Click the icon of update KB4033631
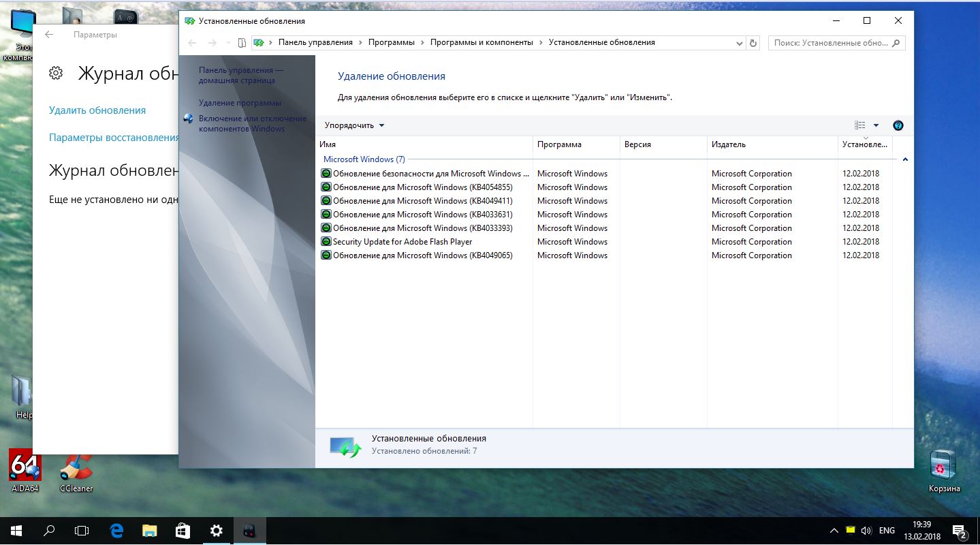 [x=326, y=215]
